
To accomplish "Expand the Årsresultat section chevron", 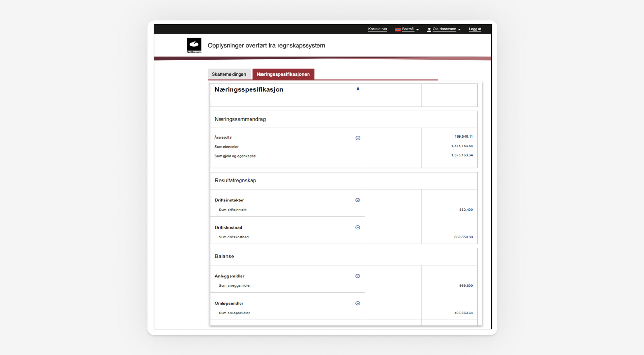I will (358, 138).
